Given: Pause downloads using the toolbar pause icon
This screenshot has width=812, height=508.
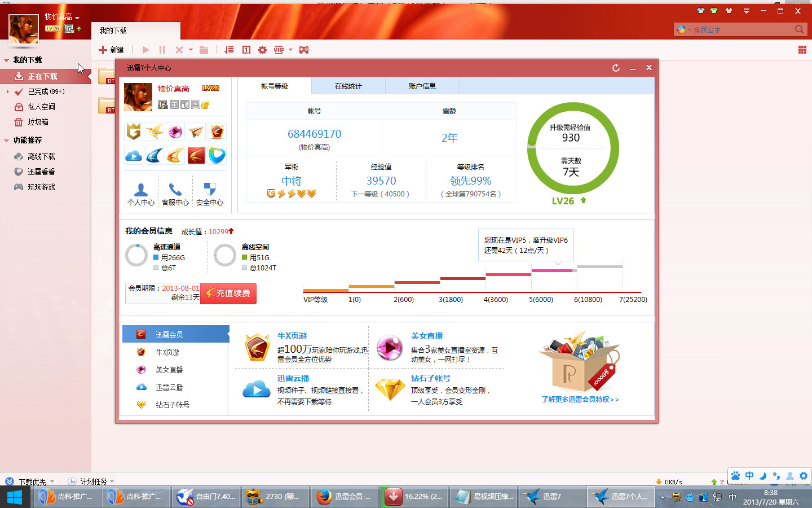Looking at the screenshot, I should pyautogui.click(x=162, y=50).
